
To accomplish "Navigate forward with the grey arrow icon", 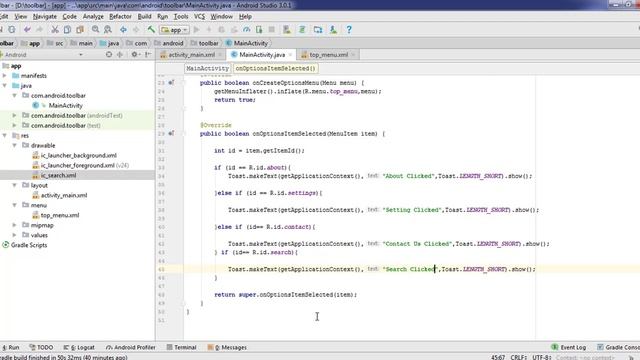I will tap(136, 29).
